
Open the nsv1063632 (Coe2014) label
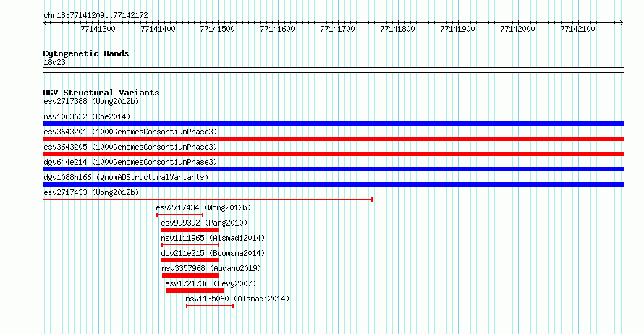click(87, 116)
